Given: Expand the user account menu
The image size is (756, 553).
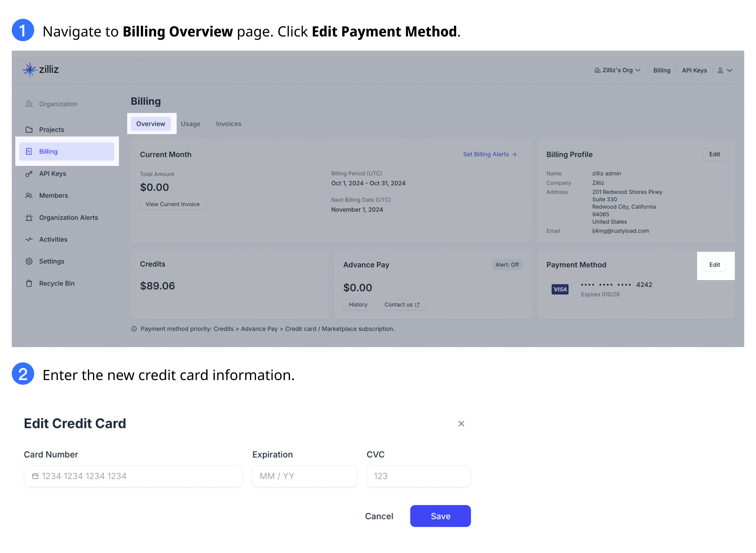Looking at the screenshot, I should [x=725, y=70].
